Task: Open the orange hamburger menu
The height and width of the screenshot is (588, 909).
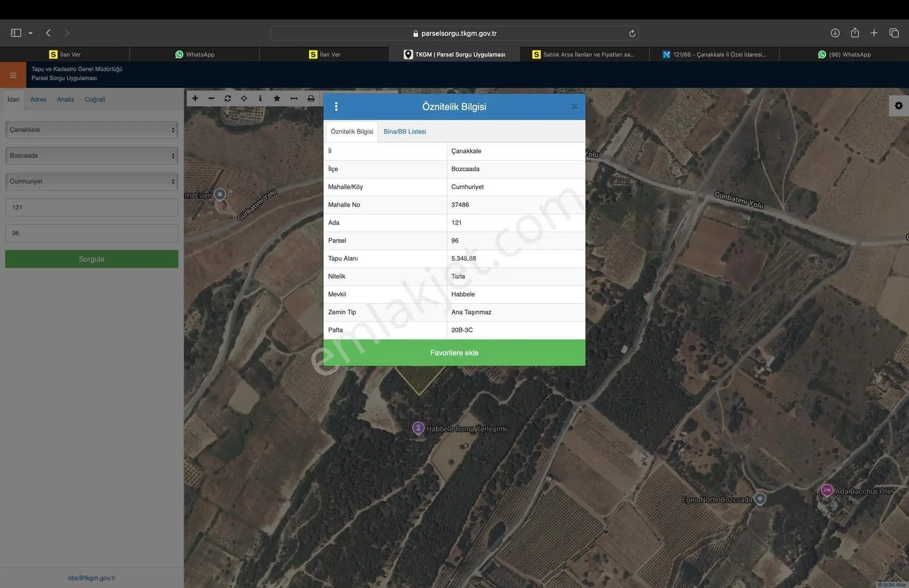Action: [13, 75]
